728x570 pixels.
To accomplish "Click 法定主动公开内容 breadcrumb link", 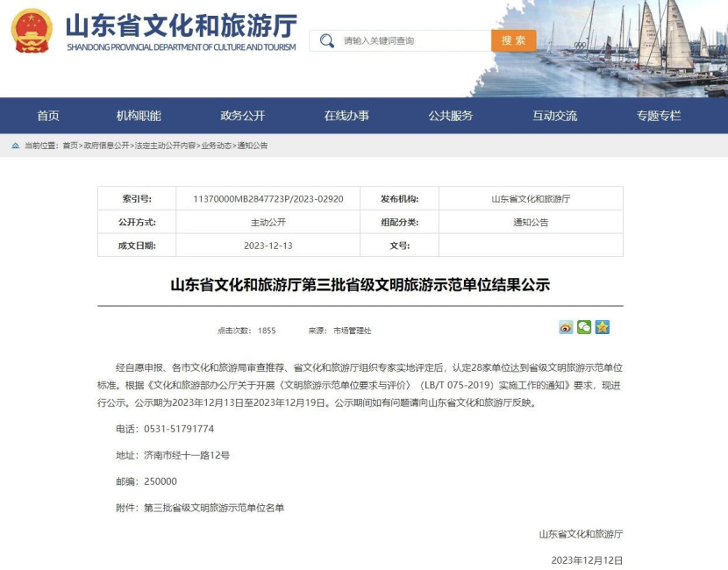I will (x=165, y=146).
